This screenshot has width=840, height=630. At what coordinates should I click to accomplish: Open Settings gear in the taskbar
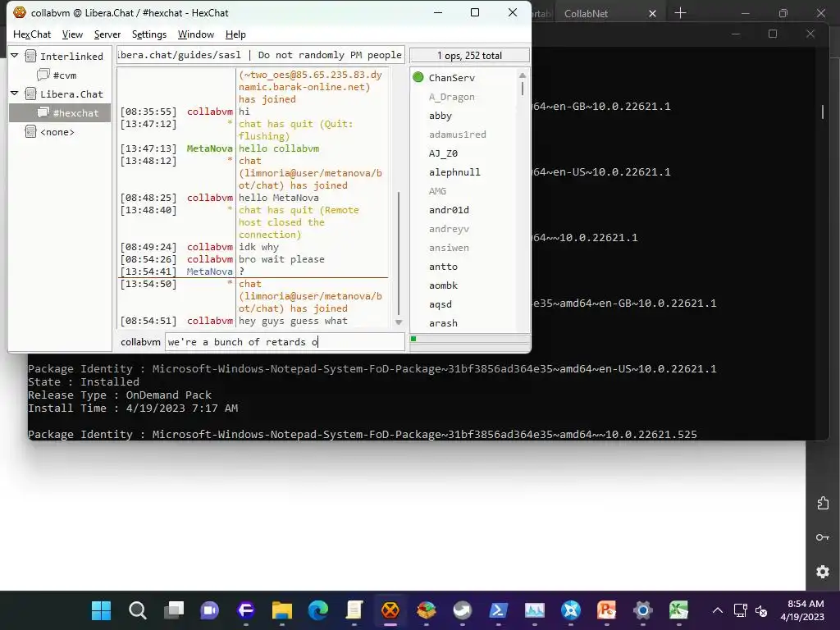643,610
